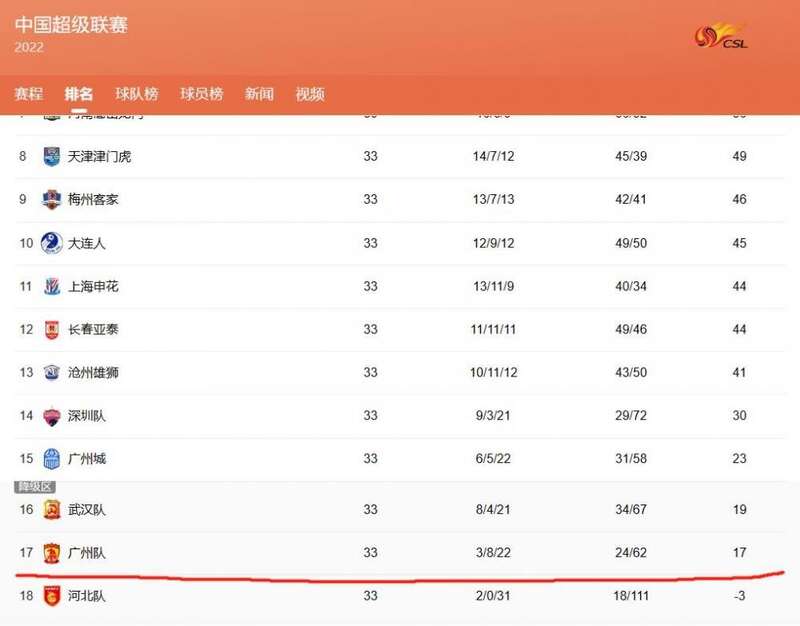Open the 长春亚泰 team name link
The height and width of the screenshot is (626, 800).
93,330
